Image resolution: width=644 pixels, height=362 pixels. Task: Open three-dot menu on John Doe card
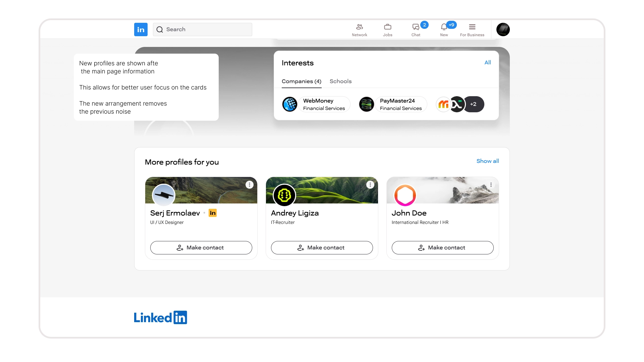pos(491,185)
